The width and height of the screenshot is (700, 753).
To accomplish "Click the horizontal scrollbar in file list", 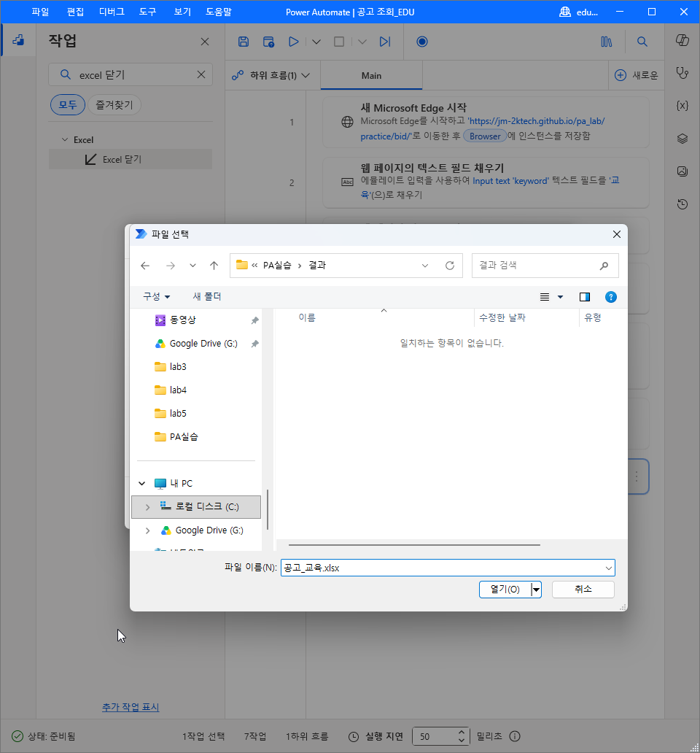I will click(414, 545).
